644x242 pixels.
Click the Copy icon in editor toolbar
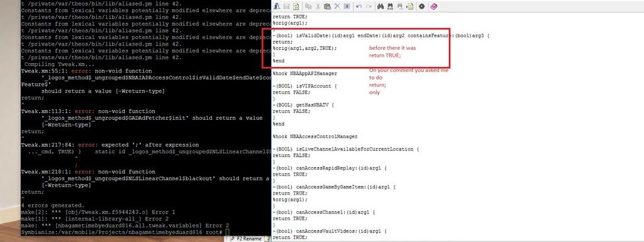click(x=308, y=6)
